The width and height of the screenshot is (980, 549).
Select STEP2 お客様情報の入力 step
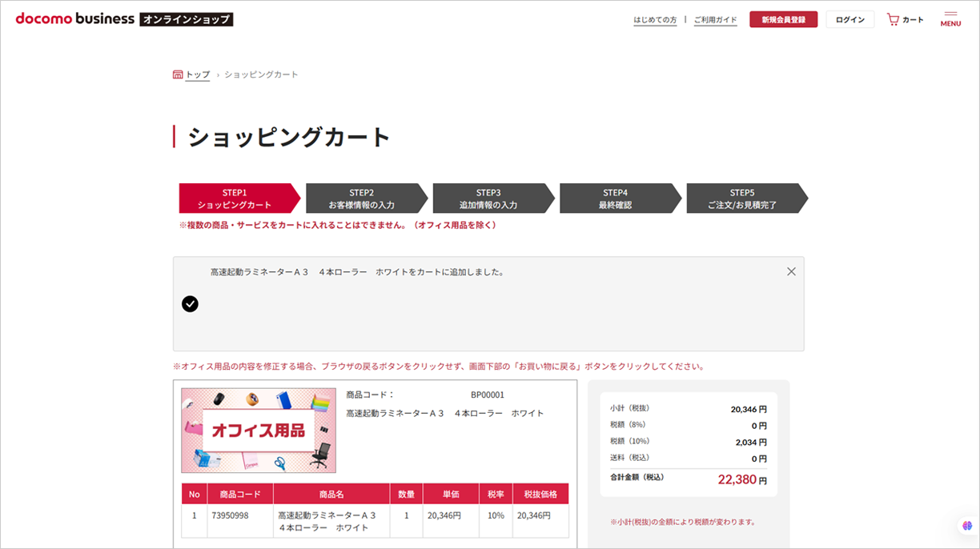tap(362, 198)
